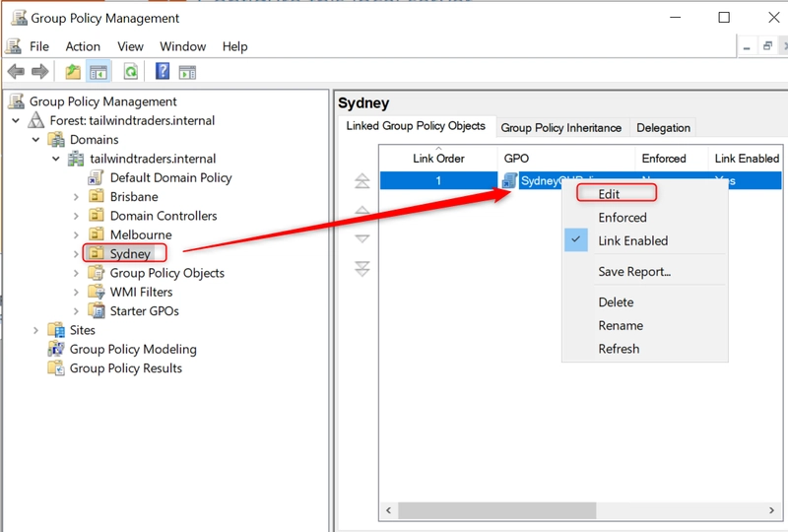Choose Rename from the context menu
Image resolution: width=788 pixels, height=532 pixels.
[x=621, y=325]
